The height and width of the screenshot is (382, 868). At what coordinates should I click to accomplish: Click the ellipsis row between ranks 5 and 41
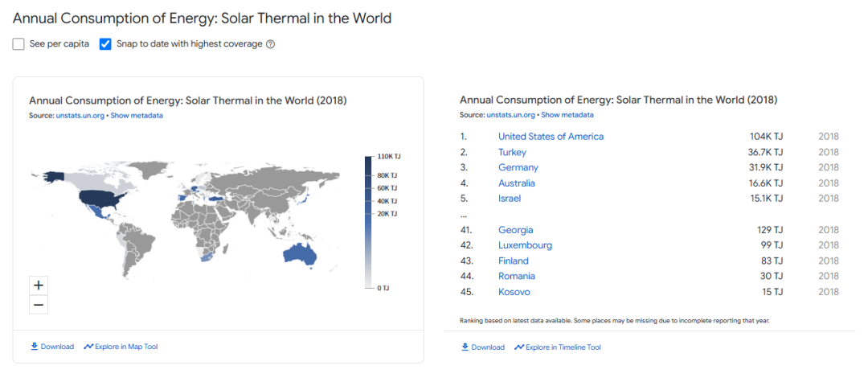[464, 214]
